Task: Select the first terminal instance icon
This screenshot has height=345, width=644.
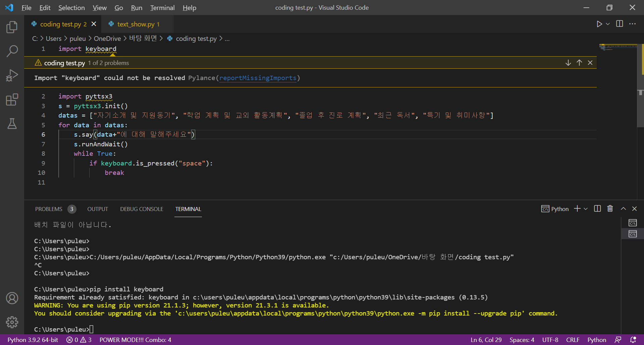Action: (x=633, y=223)
